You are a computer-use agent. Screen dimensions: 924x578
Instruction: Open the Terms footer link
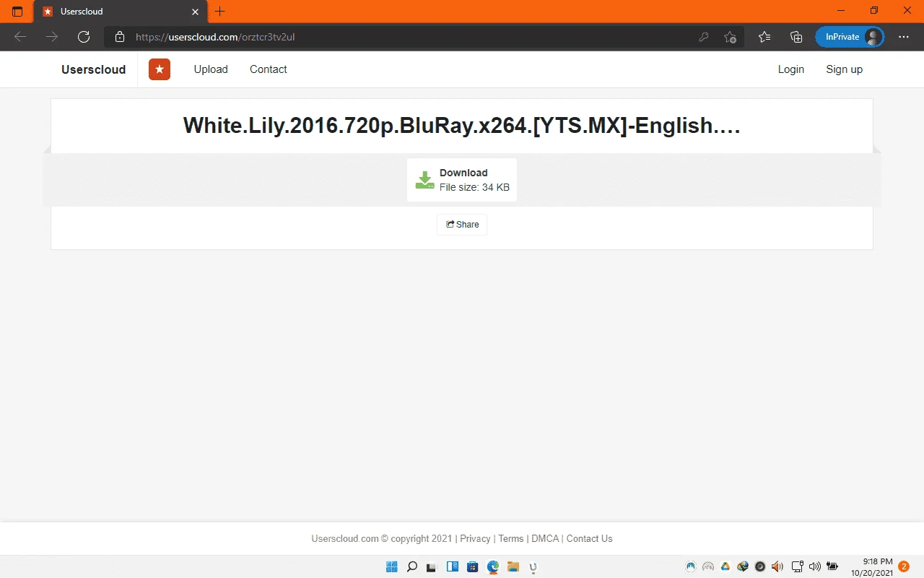tap(511, 538)
